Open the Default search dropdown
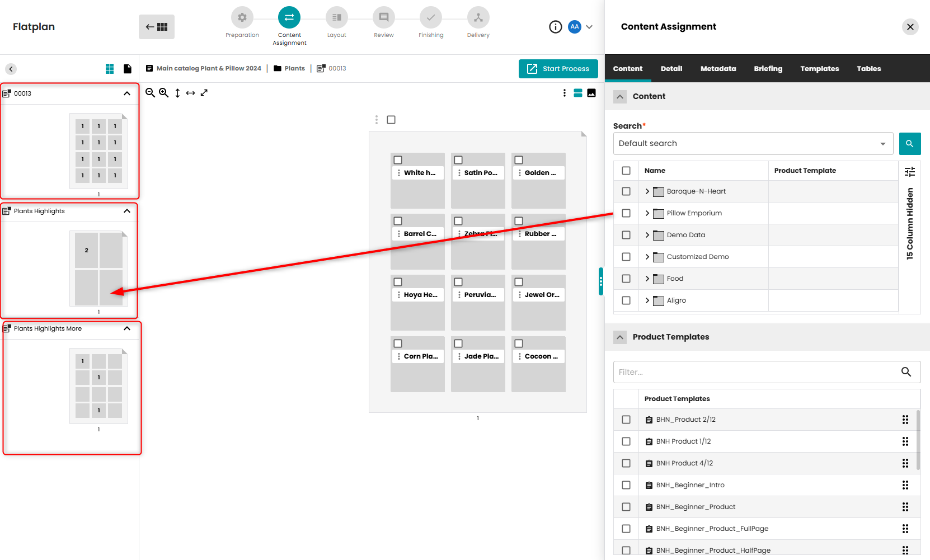This screenshot has width=930, height=560. tap(883, 143)
